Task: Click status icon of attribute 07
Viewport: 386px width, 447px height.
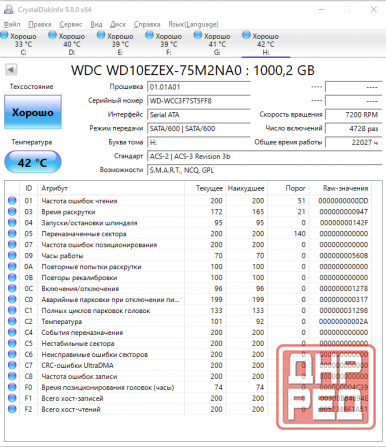Action: [12, 245]
